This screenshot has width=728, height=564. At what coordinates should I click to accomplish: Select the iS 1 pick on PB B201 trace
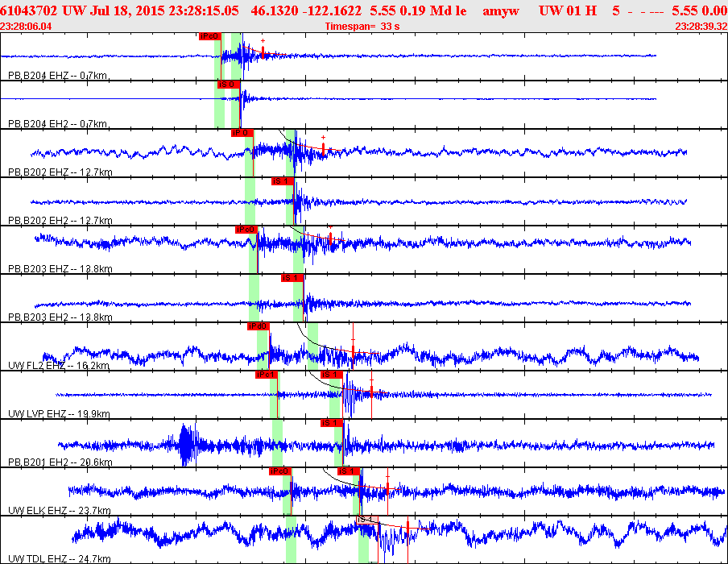point(332,423)
